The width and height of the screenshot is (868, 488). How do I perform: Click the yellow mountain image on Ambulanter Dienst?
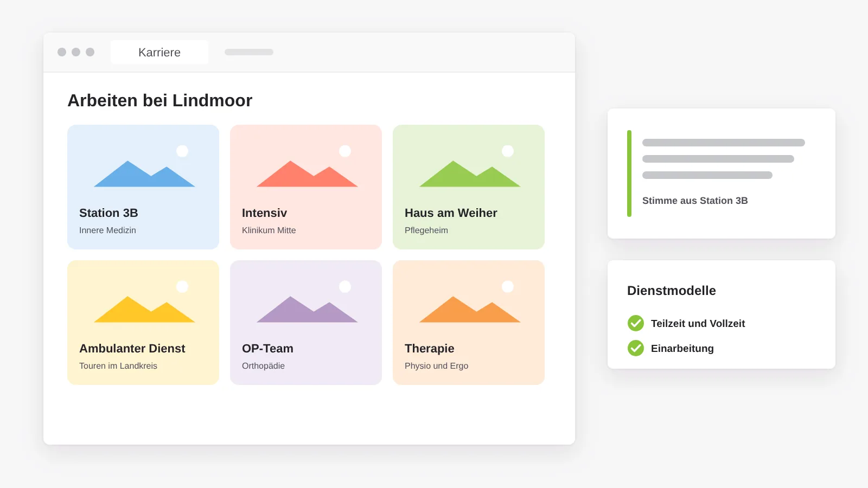click(x=144, y=302)
